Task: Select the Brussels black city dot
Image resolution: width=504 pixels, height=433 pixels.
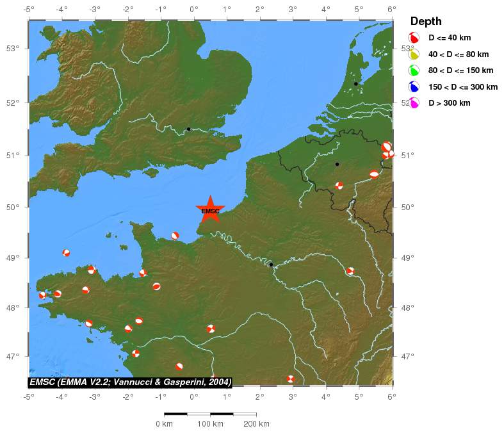Action: (337, 165)
